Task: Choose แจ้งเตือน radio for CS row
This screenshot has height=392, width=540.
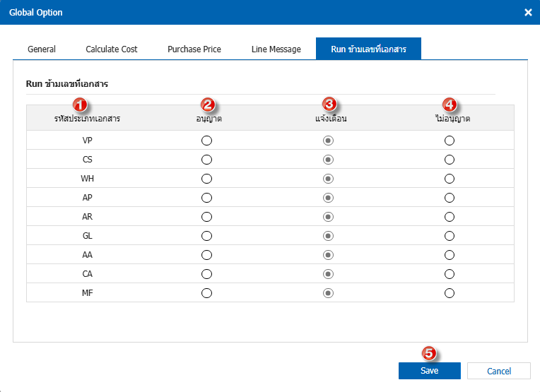Action: point(328,160)
